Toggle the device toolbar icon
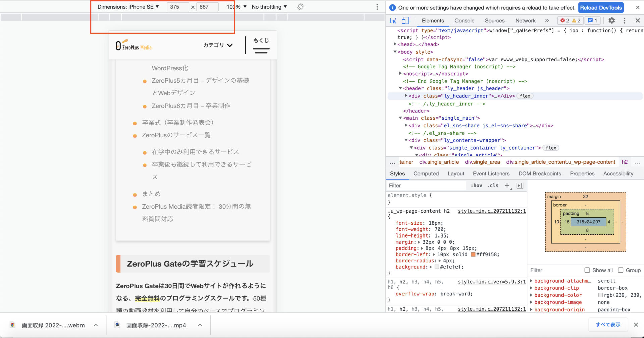The image size is (644, 338). [405, 21]
